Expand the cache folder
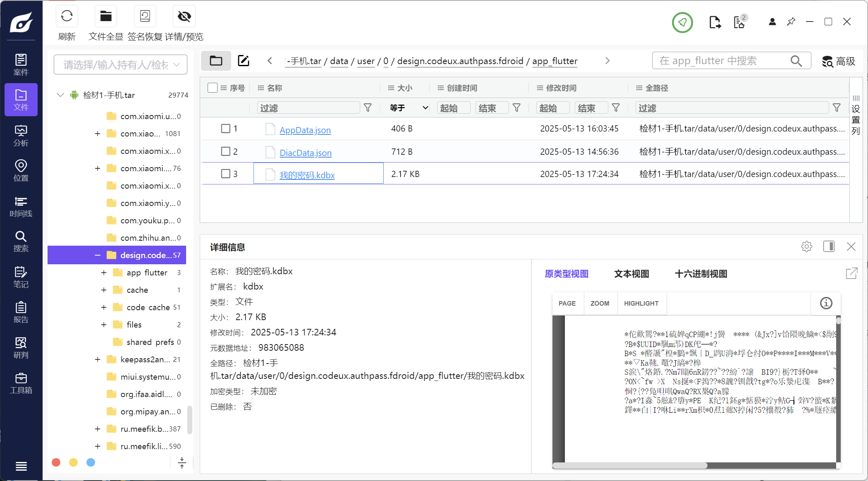Viewport: 868px width, 481px height. click(x=104, y=290)
